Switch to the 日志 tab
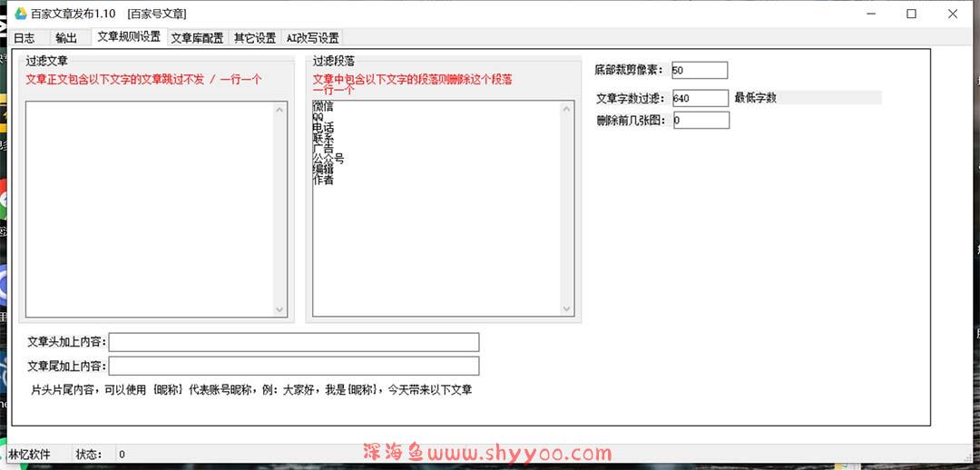 (x=24, y=38)
